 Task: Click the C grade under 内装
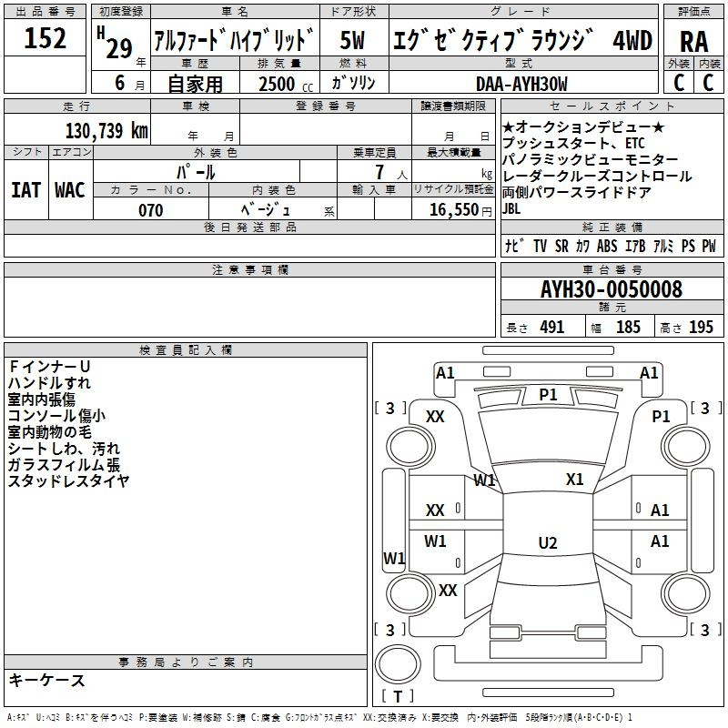[708, 83]
